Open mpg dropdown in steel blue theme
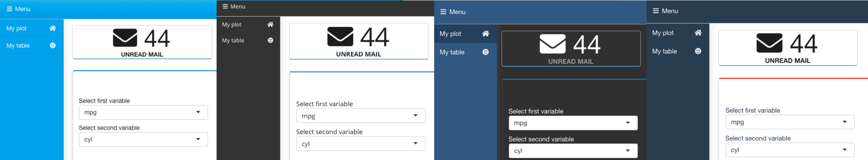This screenshot has width=868, height=160. tap(573, 123)
